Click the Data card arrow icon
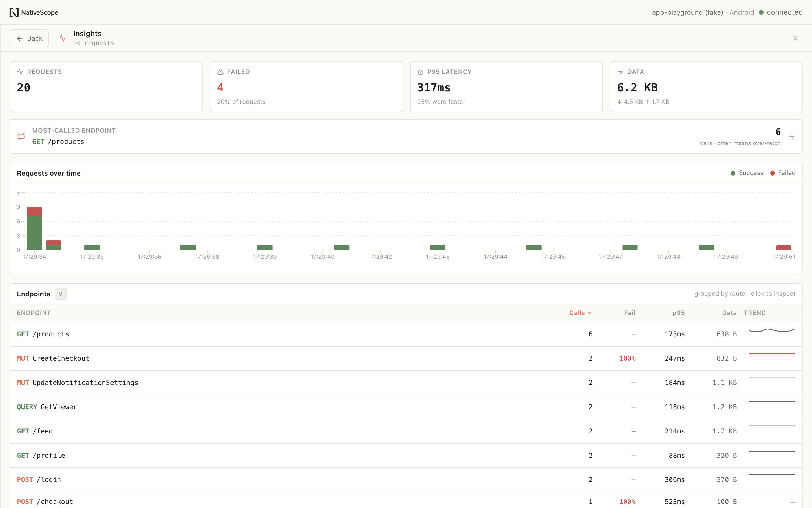 [x=620, y=72]
